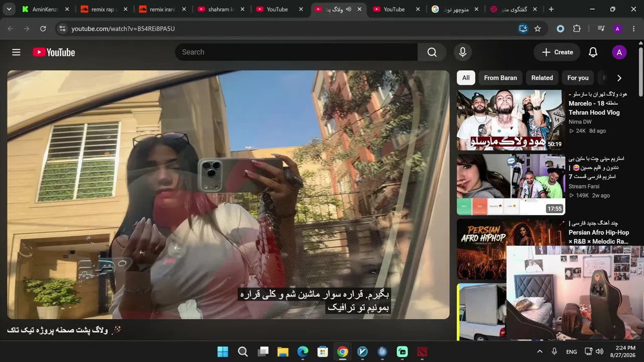
Task: Close the AminKenzi tab
Action: point(67,9)
